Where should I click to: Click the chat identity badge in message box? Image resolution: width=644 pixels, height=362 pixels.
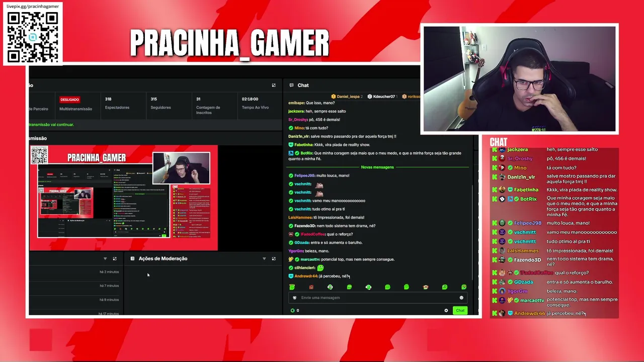[x=295, y=298]
